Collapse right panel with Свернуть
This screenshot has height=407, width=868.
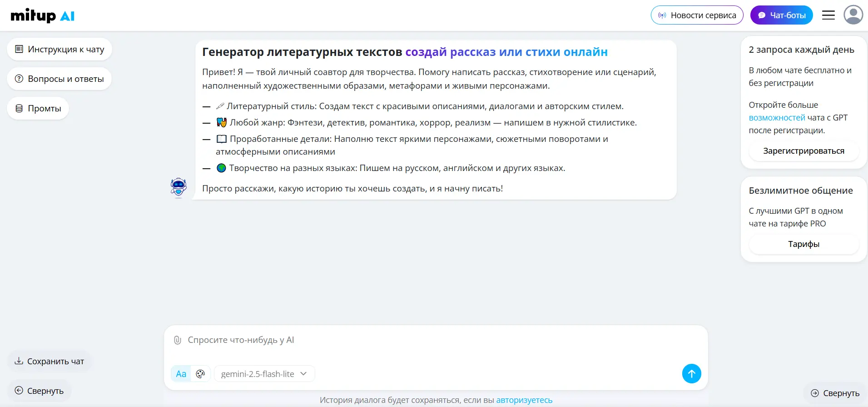coord(835,393)
